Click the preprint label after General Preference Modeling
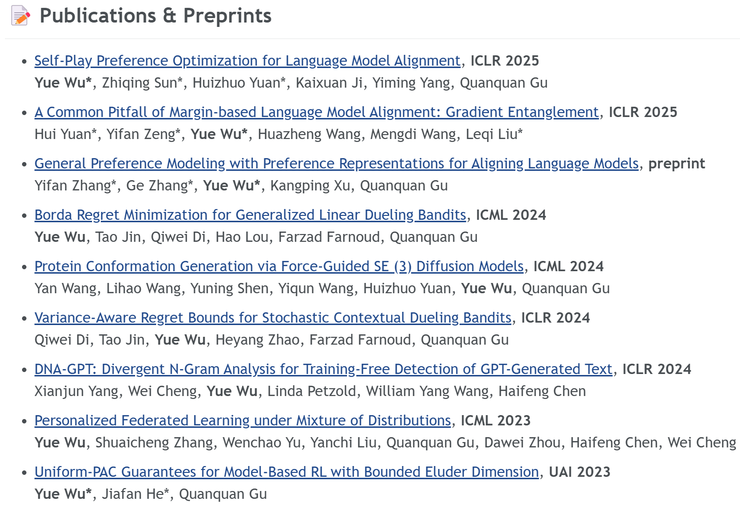The height and width of the screenshot is (514, 740). [x=677, y=164]
